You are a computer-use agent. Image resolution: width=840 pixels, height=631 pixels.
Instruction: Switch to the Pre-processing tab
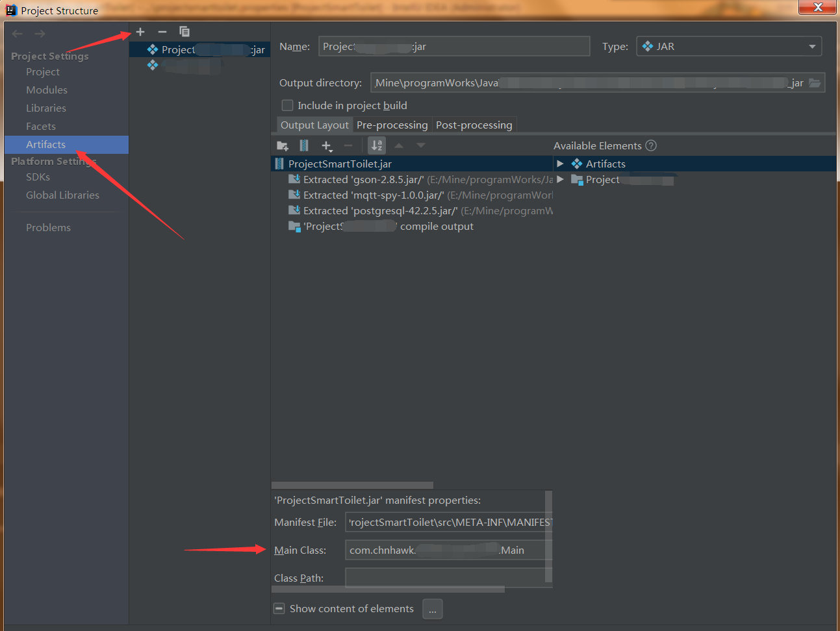point(392,125)
